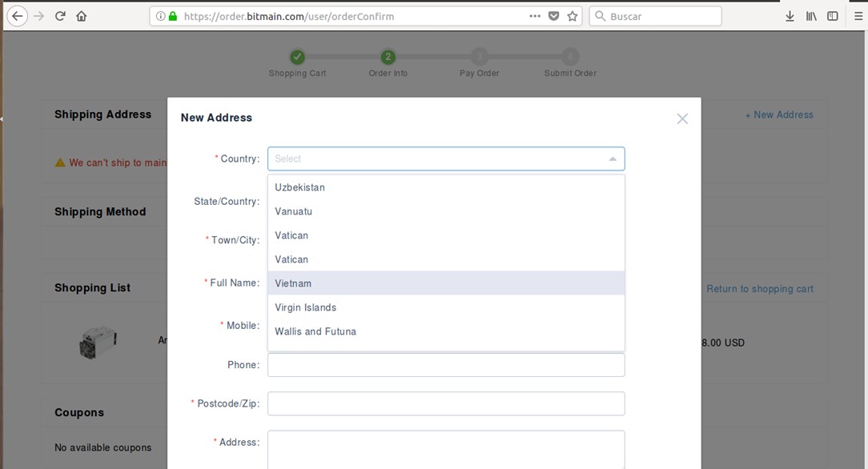Toggle the browser sidebar icon
The width and height of the screenshot is (868, 469).
pyautogui.click(x=833, y=16)
